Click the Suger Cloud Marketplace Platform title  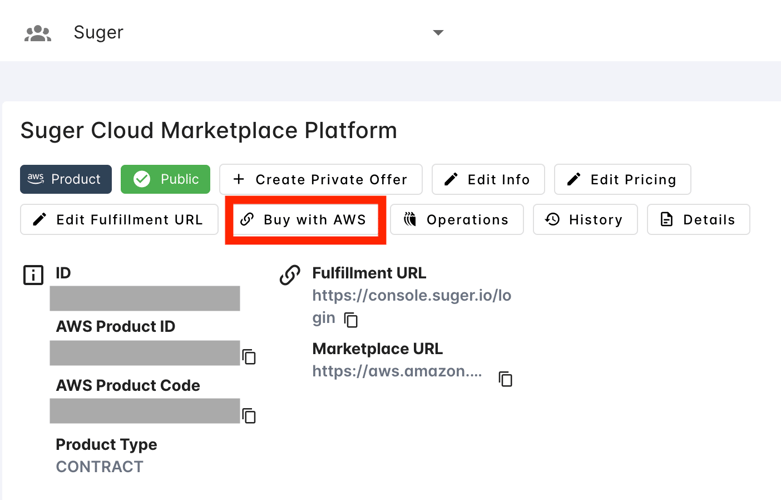coord(209,131)
